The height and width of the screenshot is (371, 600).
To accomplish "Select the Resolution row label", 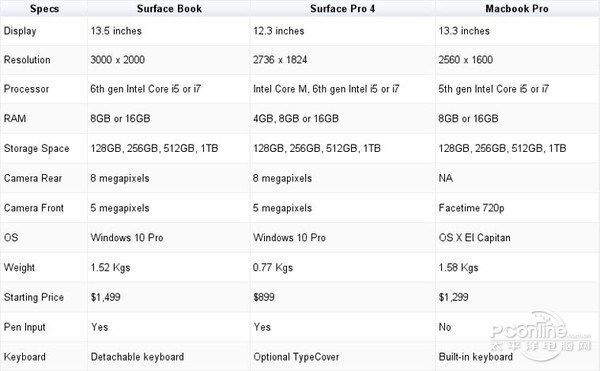I will point(27,60).
